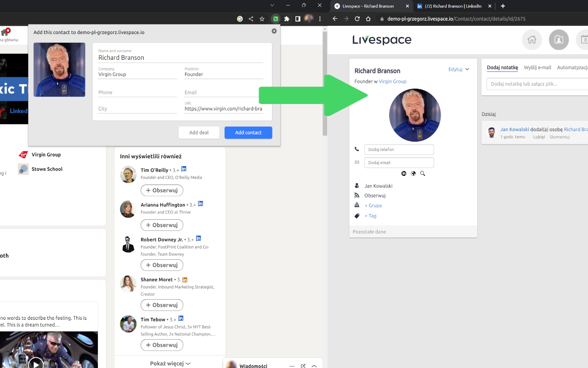Click the Livespace home round icon
The height and width of the screenshot is (368, 588).
(532, 40)
